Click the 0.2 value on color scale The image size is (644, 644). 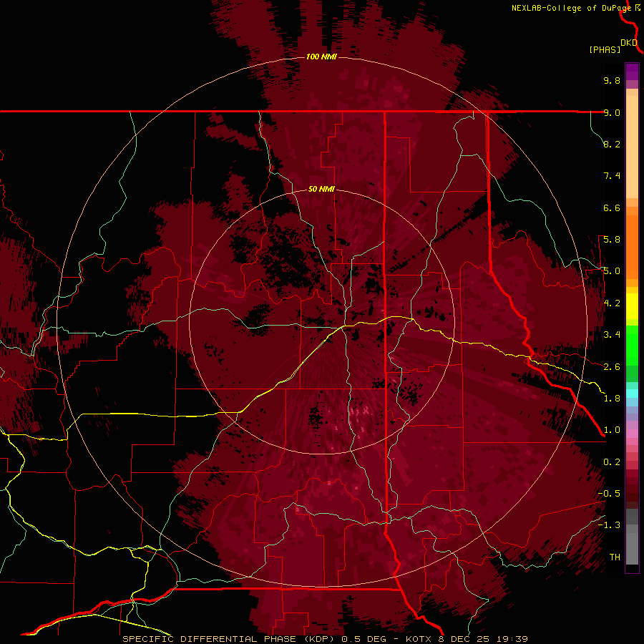point(612,462)
